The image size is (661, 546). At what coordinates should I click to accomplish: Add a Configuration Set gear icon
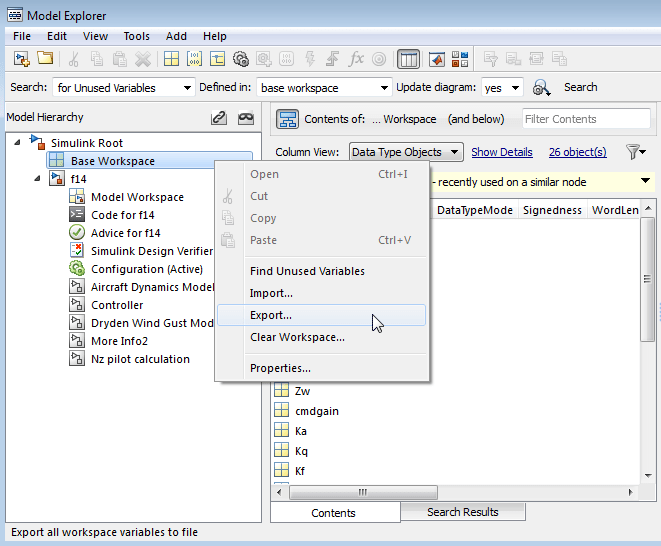click(241, 59)
